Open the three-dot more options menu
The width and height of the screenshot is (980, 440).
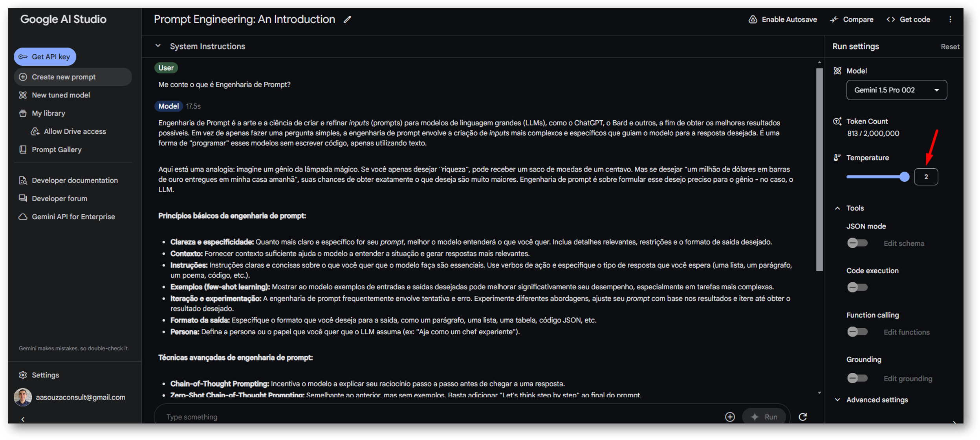click(950, 20)
